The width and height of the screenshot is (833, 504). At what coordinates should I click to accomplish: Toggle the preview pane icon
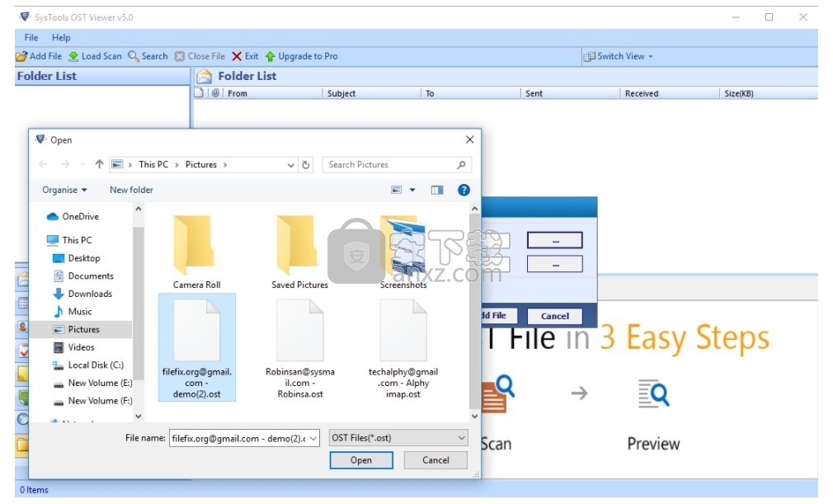437,190
